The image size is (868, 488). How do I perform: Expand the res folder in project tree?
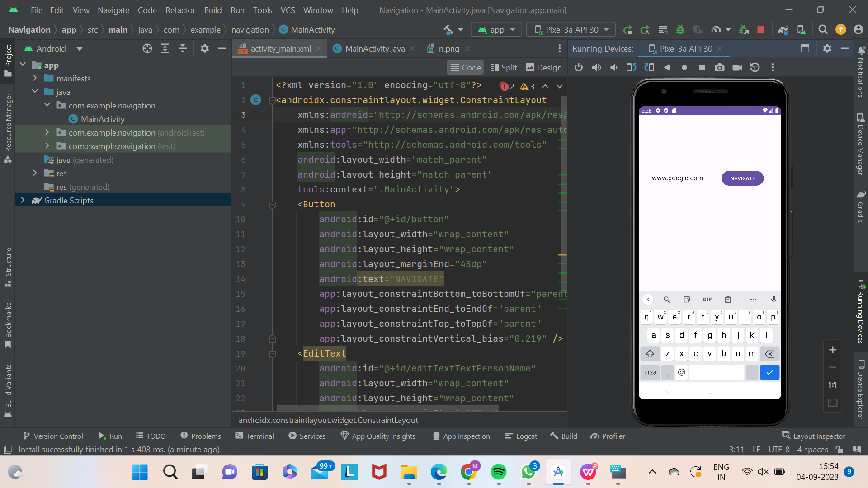pyautogui.click(x=35, y=173)
